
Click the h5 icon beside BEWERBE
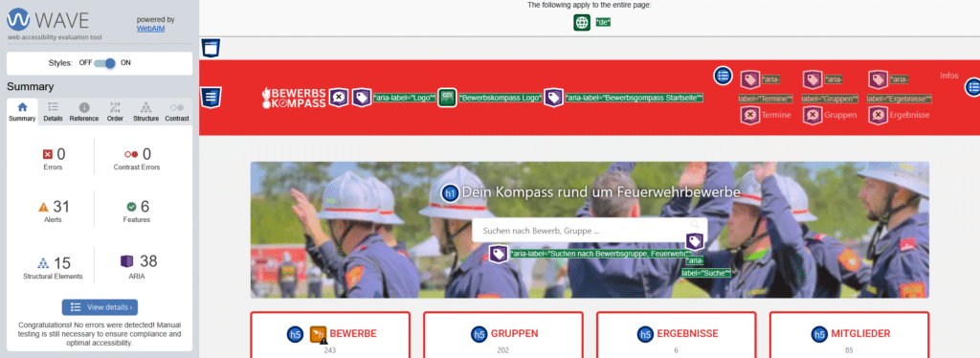[x=296, y=334]
